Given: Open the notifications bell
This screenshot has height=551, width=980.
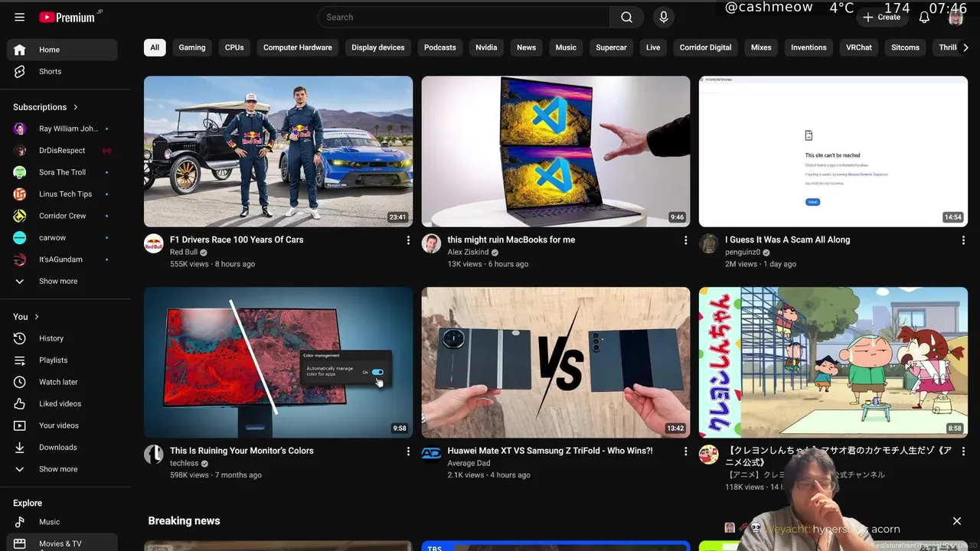Looking at the screenshot, I should pyautogui.click(x=924, y=17).
